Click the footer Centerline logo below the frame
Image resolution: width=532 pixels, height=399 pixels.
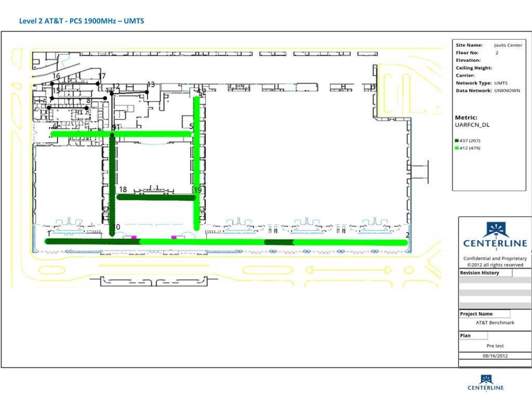point(486,383)
